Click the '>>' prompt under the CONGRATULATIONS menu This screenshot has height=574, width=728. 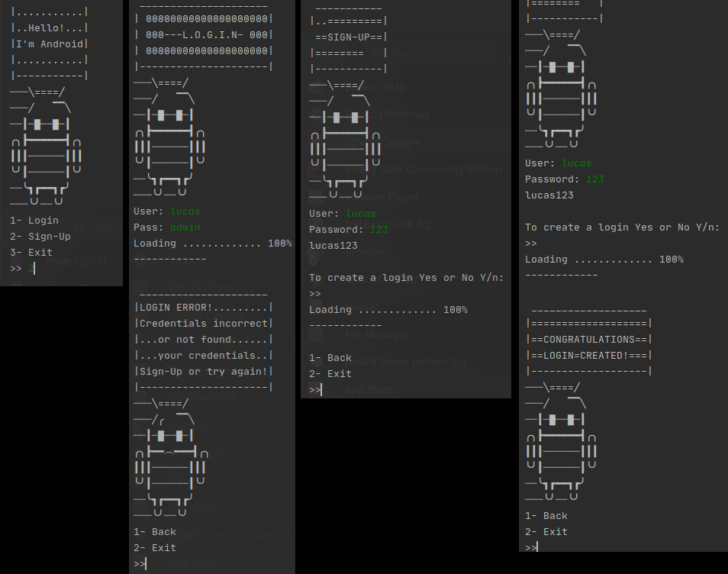click(x=531, y=548)
